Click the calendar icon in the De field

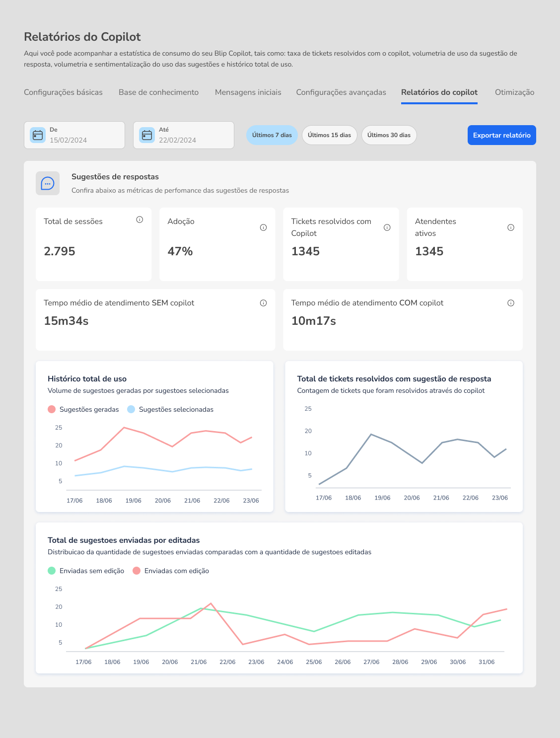38,135
